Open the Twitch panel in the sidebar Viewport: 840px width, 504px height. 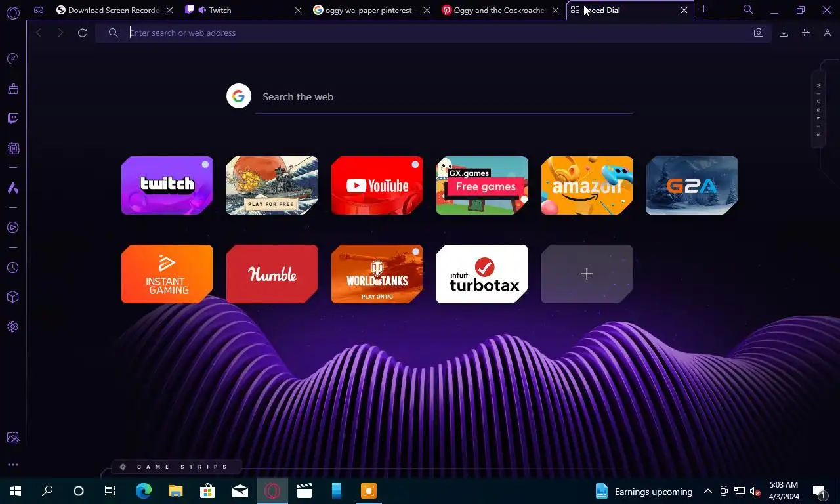click(12, 118)
